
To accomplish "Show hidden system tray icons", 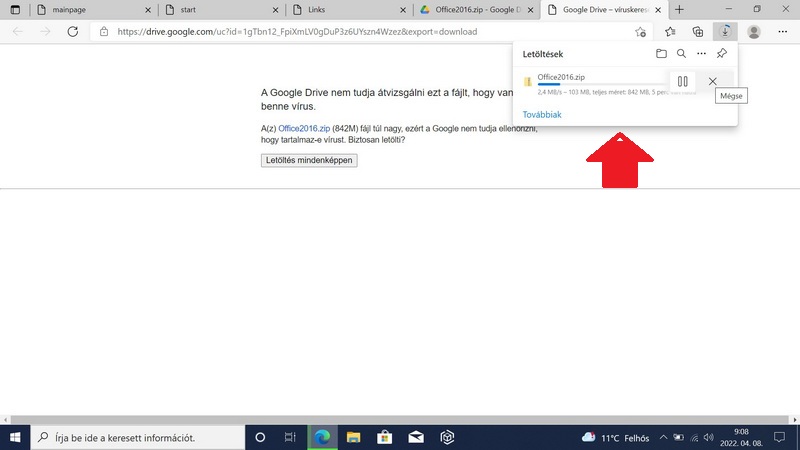I will [663, 437].
